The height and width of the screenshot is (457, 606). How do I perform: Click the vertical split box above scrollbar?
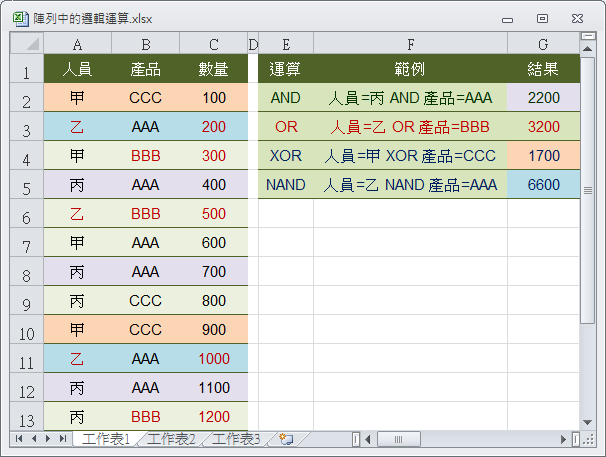click(588, 36)
